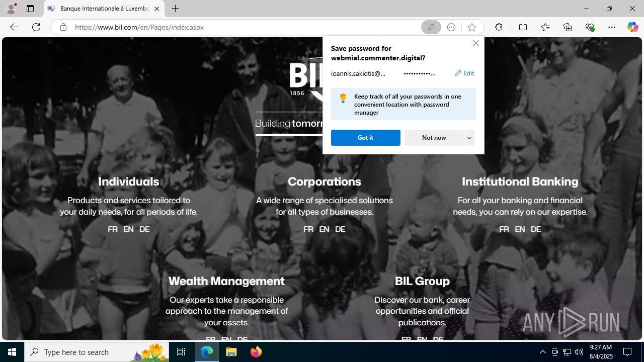This screenshot has width=644, height=362.
Task: Open tab actions menu
Action: tap(30, 9)
